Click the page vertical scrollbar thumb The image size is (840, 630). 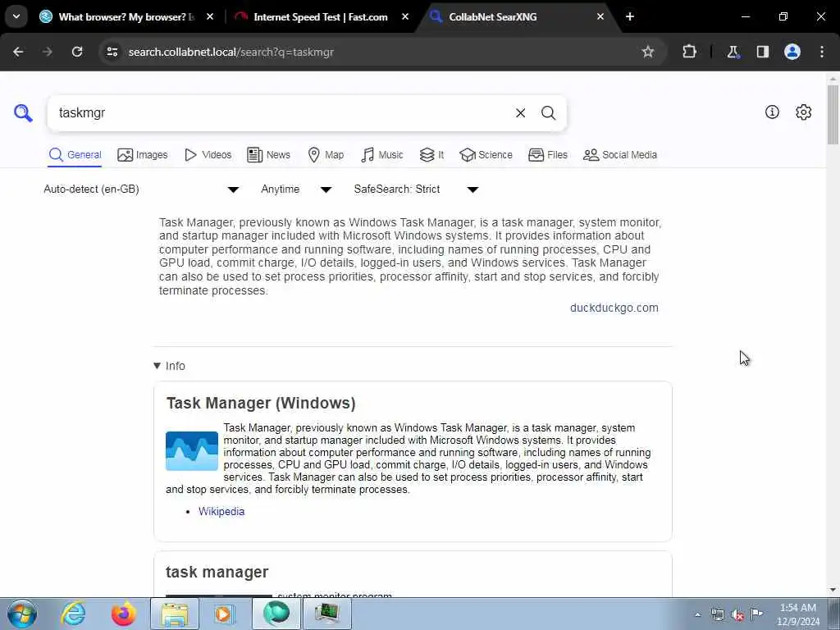833,115
